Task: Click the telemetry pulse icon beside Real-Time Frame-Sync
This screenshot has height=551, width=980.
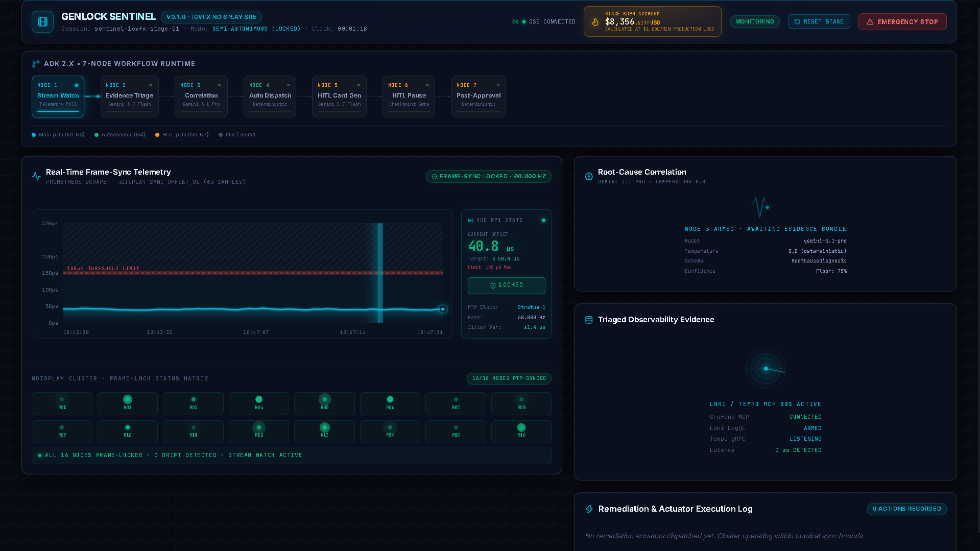Action: coord(36,176)
